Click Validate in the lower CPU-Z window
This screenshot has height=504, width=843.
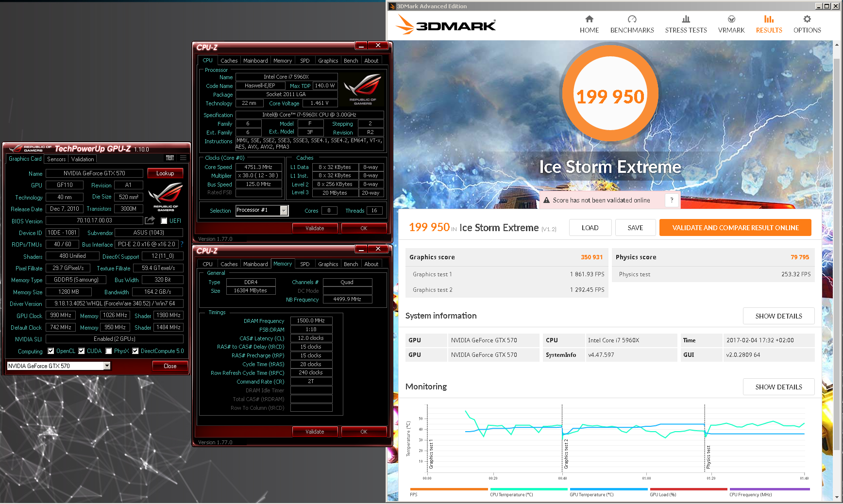click(x=315, y=432)
